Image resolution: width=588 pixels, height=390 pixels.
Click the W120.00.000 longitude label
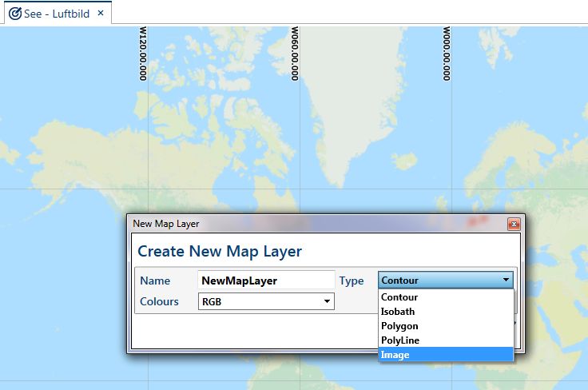[143, 54]
